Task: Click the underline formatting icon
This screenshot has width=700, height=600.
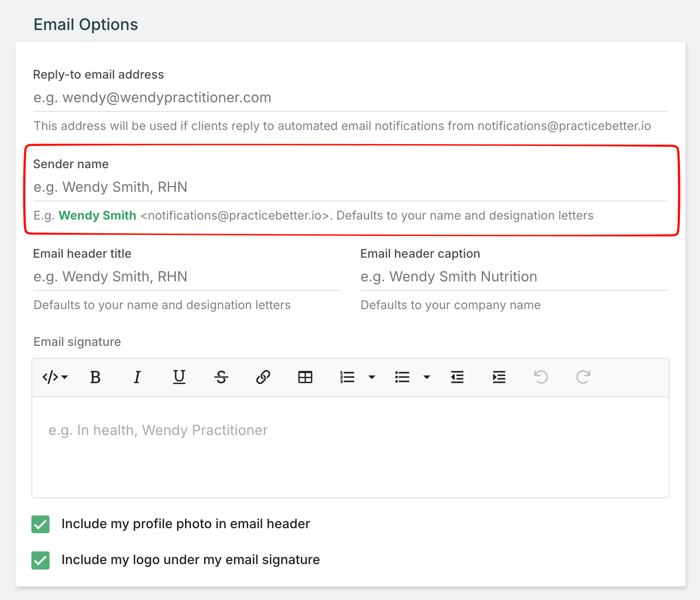Action: pos(179,377)
